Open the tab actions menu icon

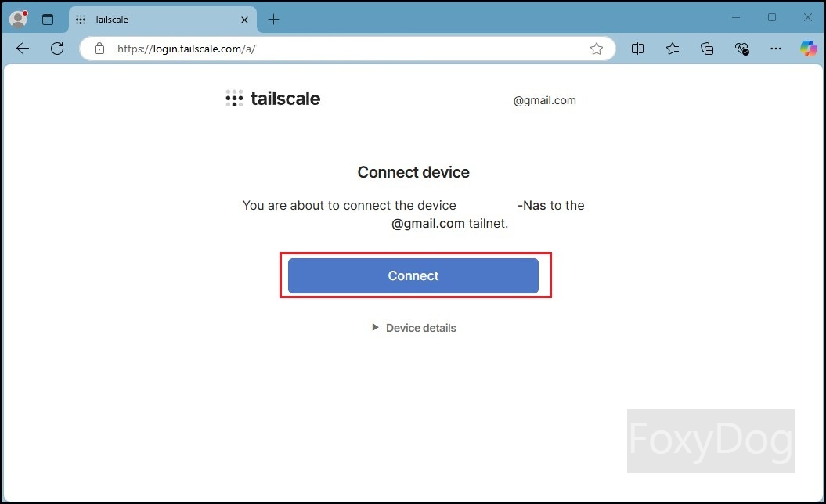[x=48, y=20]
